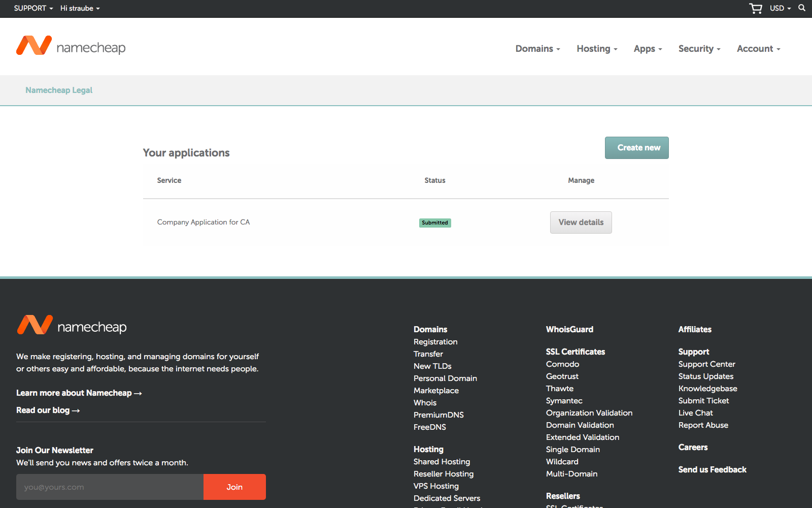Click Company Application for CA row text
Screen dimensions: 812x508
(204, 222)
